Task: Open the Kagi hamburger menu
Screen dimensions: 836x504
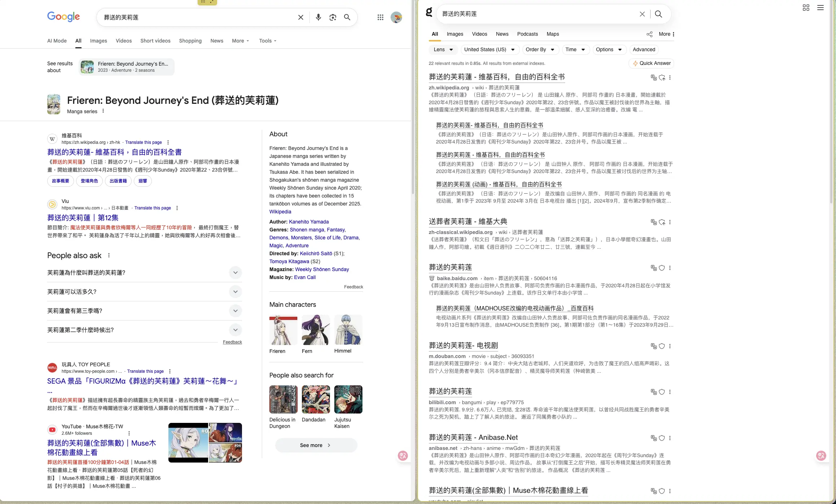Action: 820,8
